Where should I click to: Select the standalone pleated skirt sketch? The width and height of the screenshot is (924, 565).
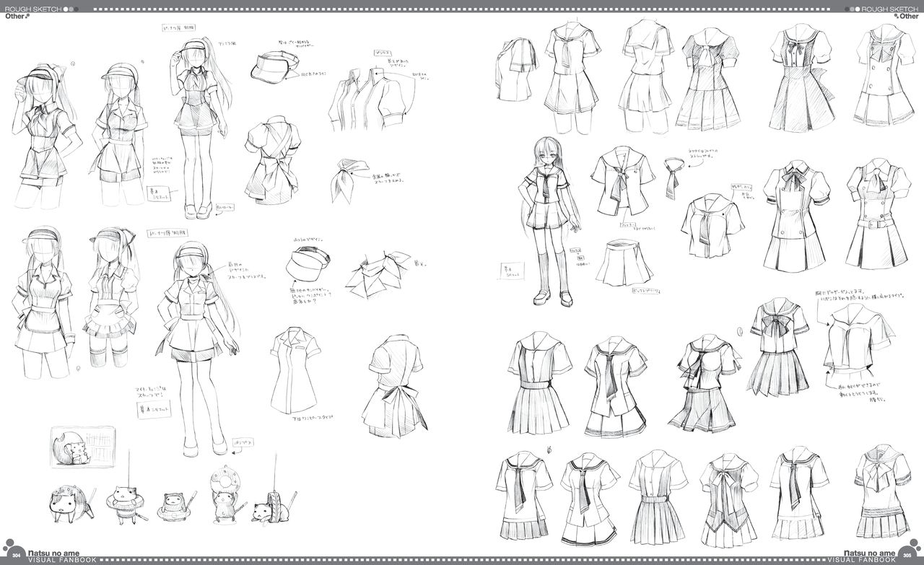(x=624, y=262)
